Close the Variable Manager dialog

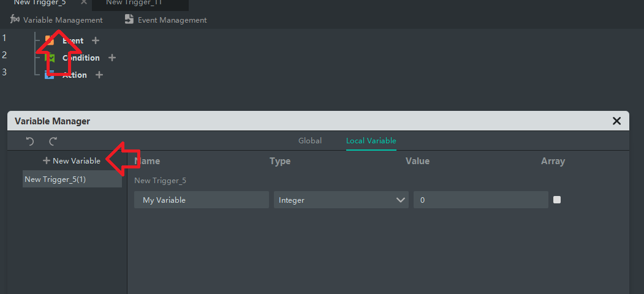(616, 121)
